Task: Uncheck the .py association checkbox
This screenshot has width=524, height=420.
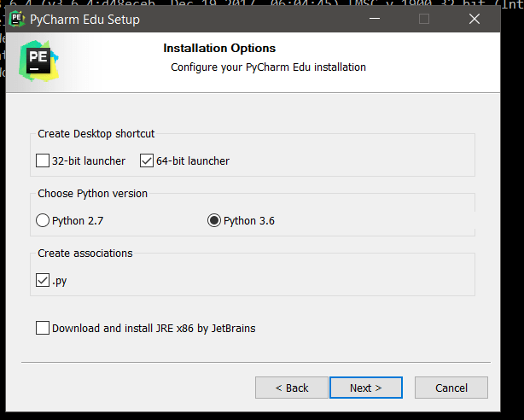Action: pyautogui.click(x=43, y=280)
